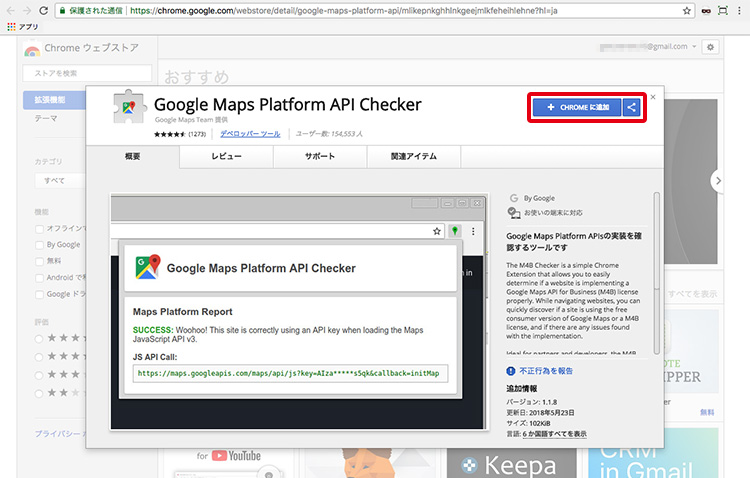Screen dimensions: 750x478
Task: Click the incognito-style extension icon in toolbar
Action: click(706, 11)
